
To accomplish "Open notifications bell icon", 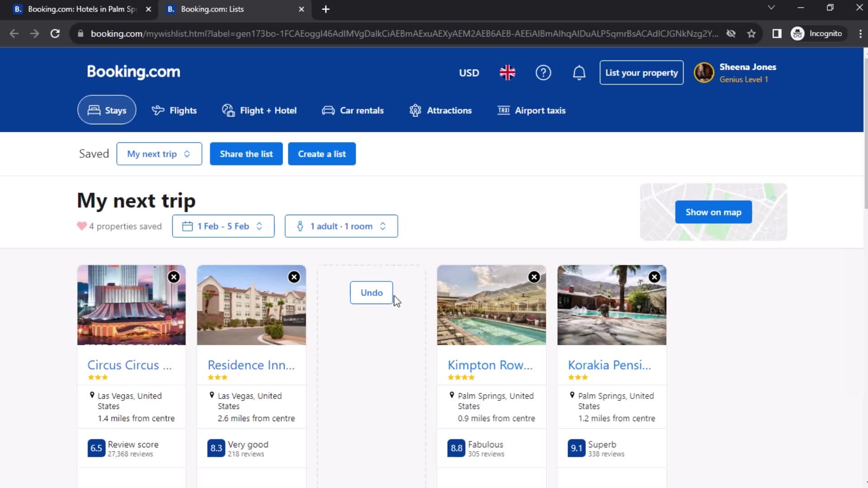I will [579, 73].
